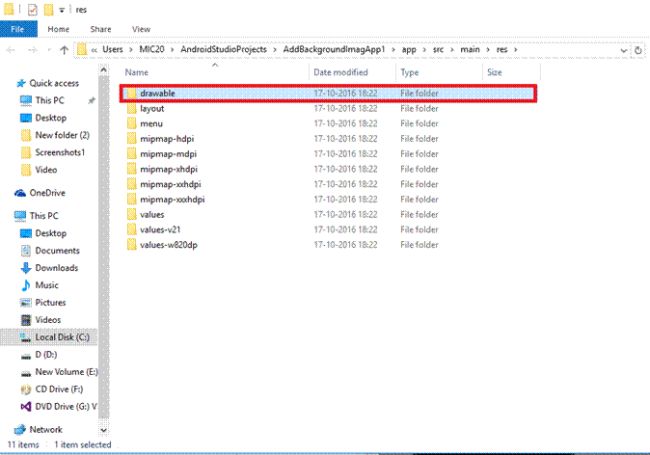
Task: Click app in the address path
Action: pyautogui.click(x=409, y=49)
